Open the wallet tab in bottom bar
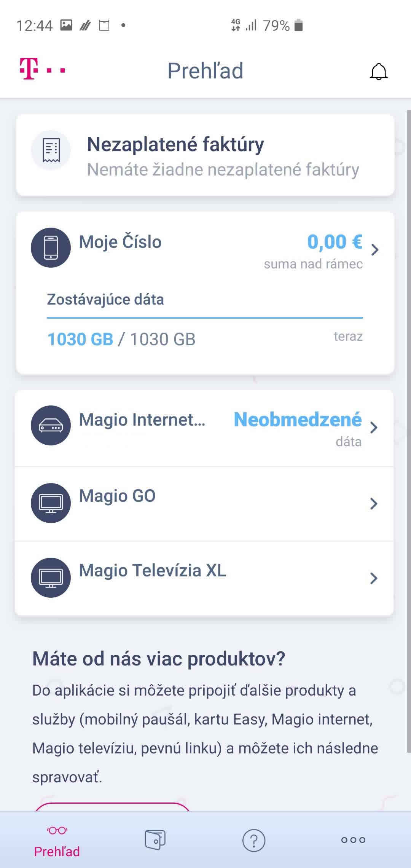 pyautogui.click(x=155, y=839)
